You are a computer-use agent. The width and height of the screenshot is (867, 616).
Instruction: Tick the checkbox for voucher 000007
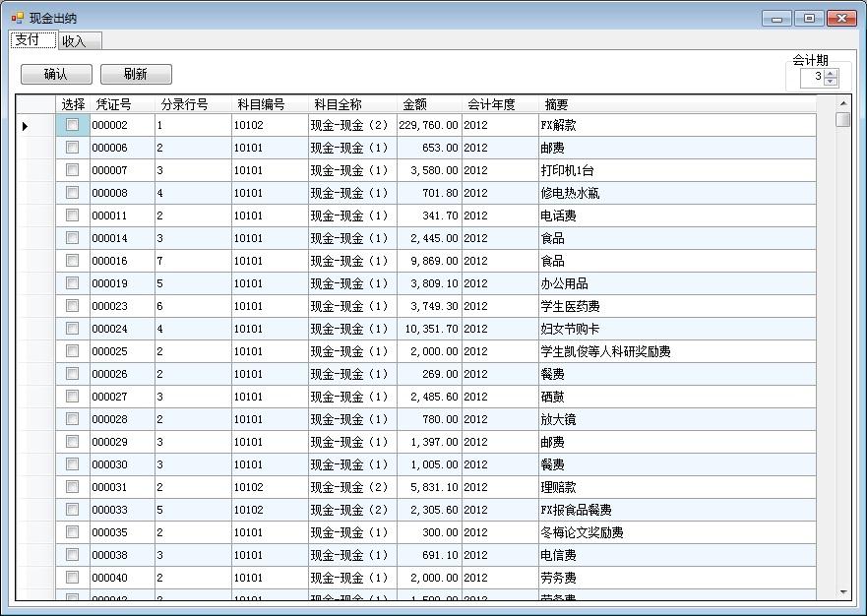[73, 170]
